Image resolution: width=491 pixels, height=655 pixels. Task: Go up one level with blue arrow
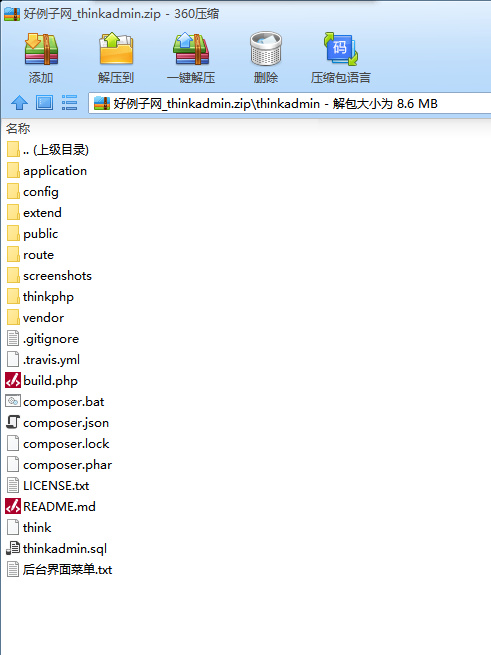[x=19, y=103]
